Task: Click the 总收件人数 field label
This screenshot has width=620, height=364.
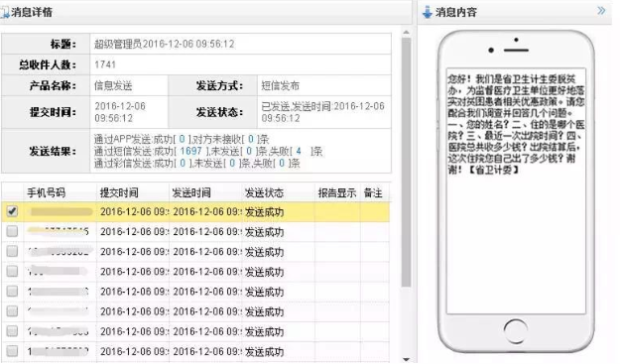Action: [x=48, y=64]
